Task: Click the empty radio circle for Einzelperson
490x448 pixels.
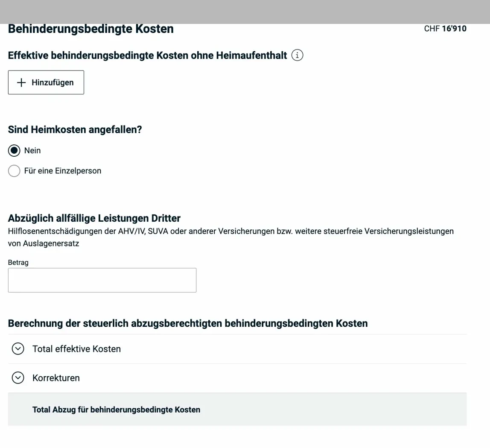Action: (14, 170)
